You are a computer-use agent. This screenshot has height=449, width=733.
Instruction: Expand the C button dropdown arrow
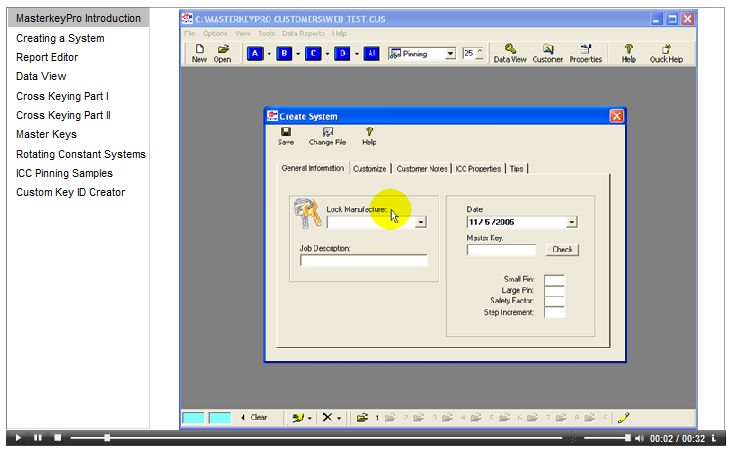coord(327,54)
